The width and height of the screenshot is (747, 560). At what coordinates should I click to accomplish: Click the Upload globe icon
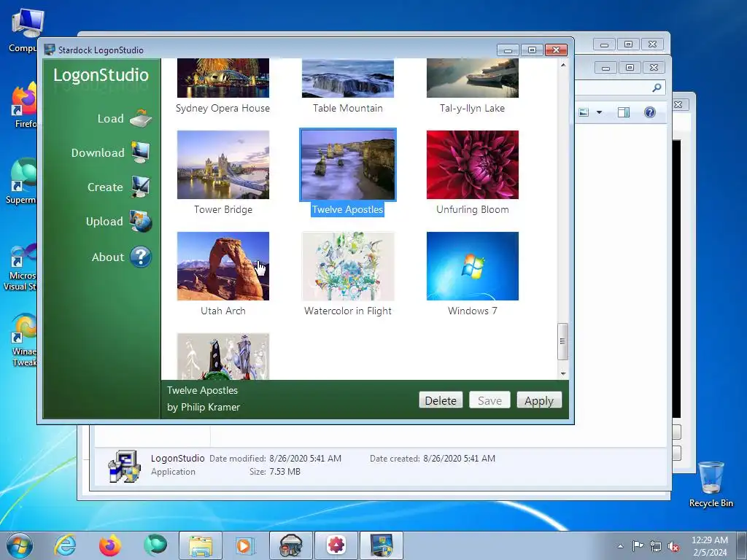141,221
